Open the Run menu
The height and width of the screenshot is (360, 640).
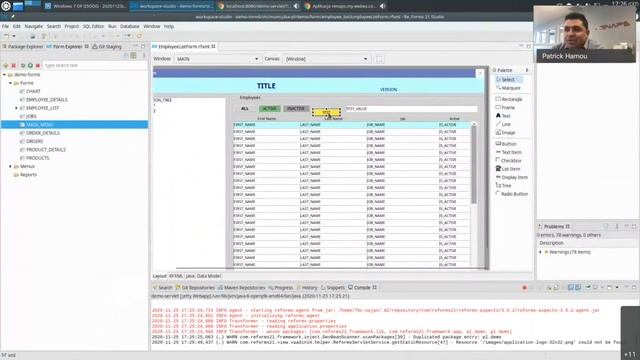[112, 26]
